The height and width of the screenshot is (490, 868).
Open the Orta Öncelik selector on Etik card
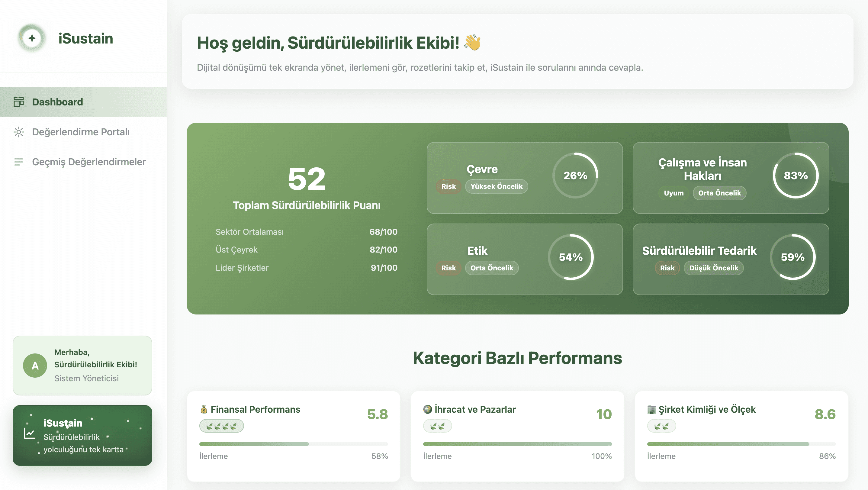(492, 268)
